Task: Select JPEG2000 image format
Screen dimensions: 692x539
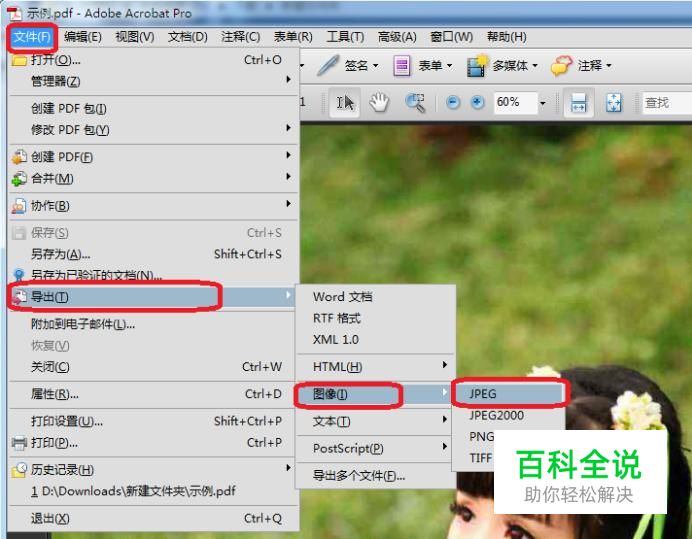Action: point(509,415)
